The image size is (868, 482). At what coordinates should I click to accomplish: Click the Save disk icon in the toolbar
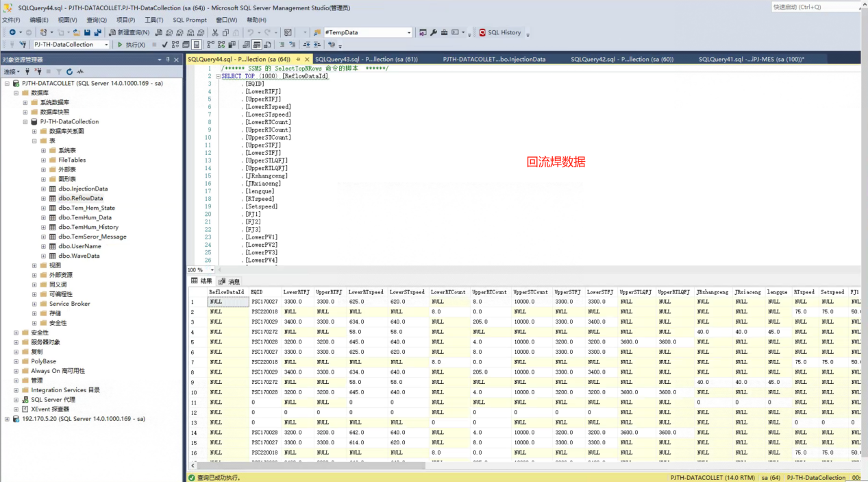click(x=87, y=32)
